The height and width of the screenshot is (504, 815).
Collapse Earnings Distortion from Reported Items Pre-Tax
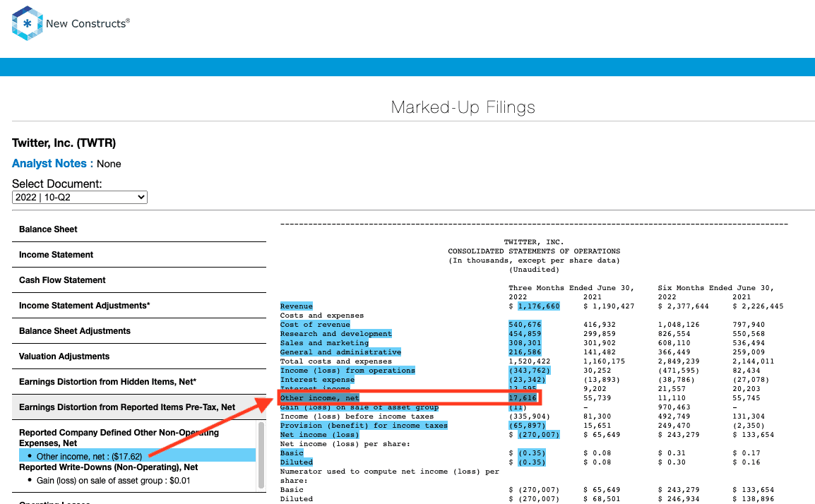click(139, 407)
